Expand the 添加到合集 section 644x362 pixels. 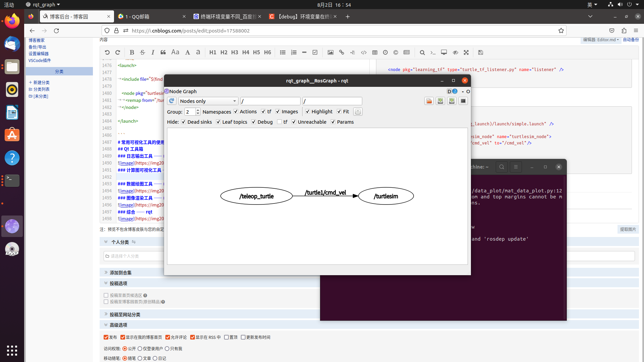click(x=120, y=273)
